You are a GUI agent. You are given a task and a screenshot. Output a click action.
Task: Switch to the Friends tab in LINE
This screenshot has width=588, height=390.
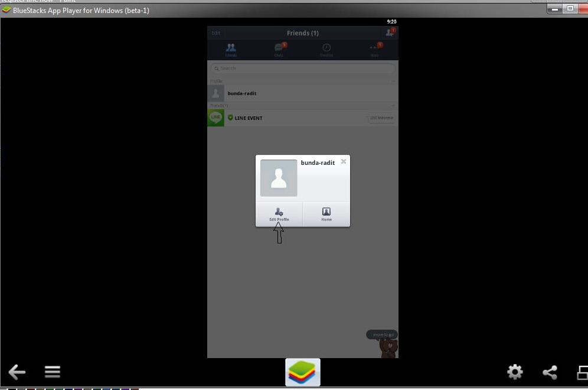[231, 50]
